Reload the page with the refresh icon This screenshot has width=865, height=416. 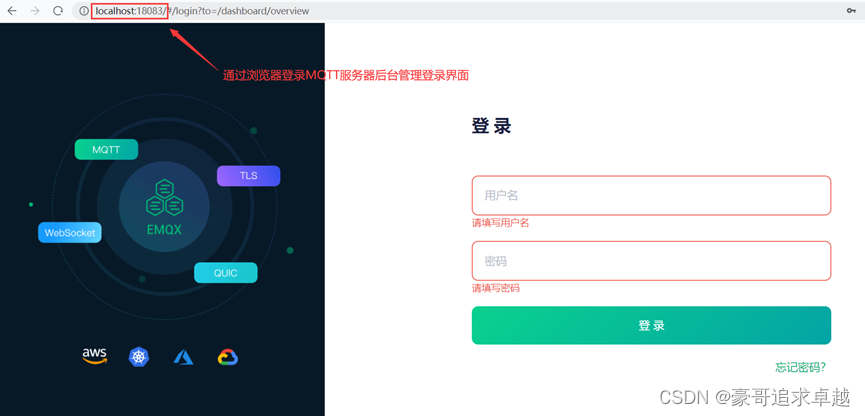click(x=57, y=11)
